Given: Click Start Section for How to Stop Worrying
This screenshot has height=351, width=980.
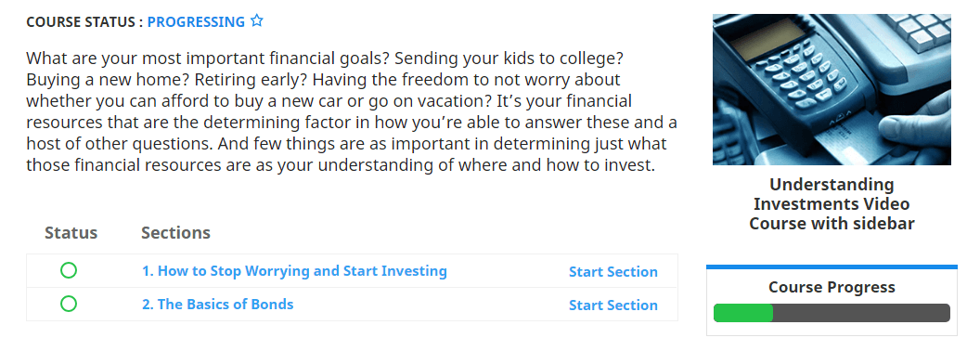Looking at the screenshot, I should coord(613,271).
